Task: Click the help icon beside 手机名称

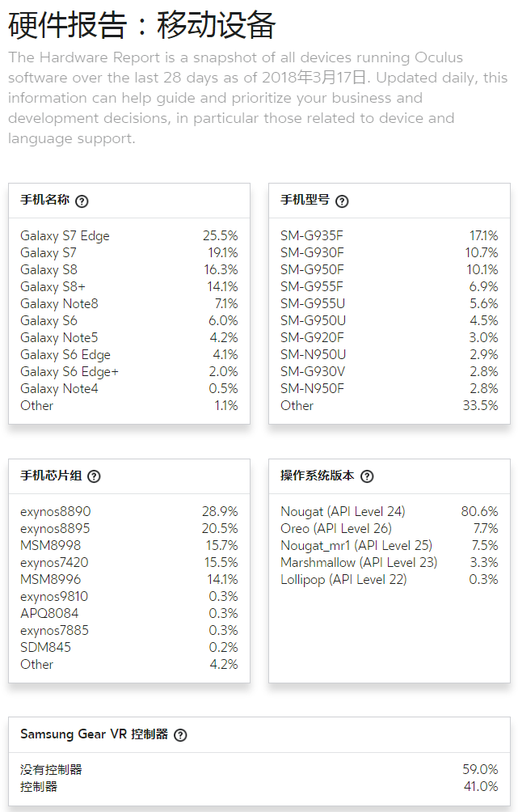Action: pos(82,201)
